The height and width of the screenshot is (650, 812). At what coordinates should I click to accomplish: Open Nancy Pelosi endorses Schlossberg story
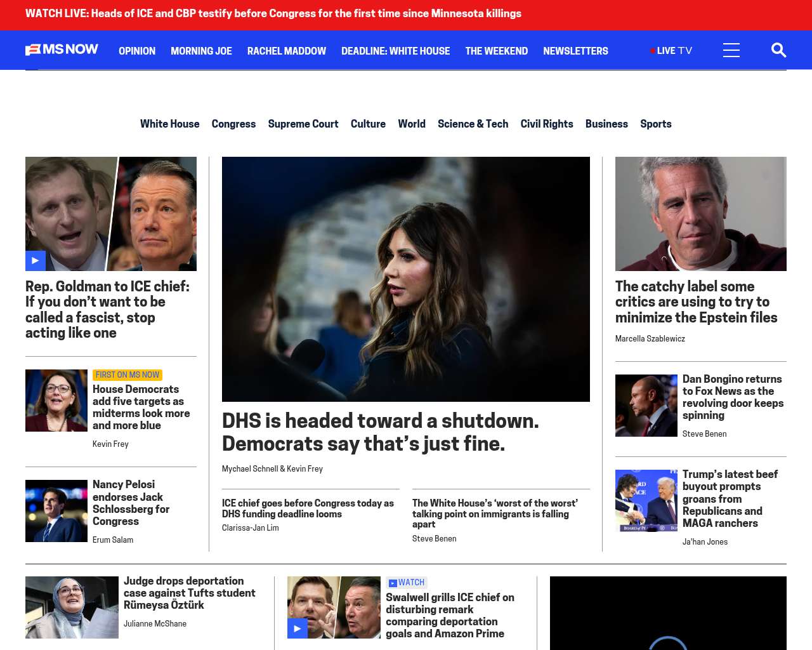(131, 503)
